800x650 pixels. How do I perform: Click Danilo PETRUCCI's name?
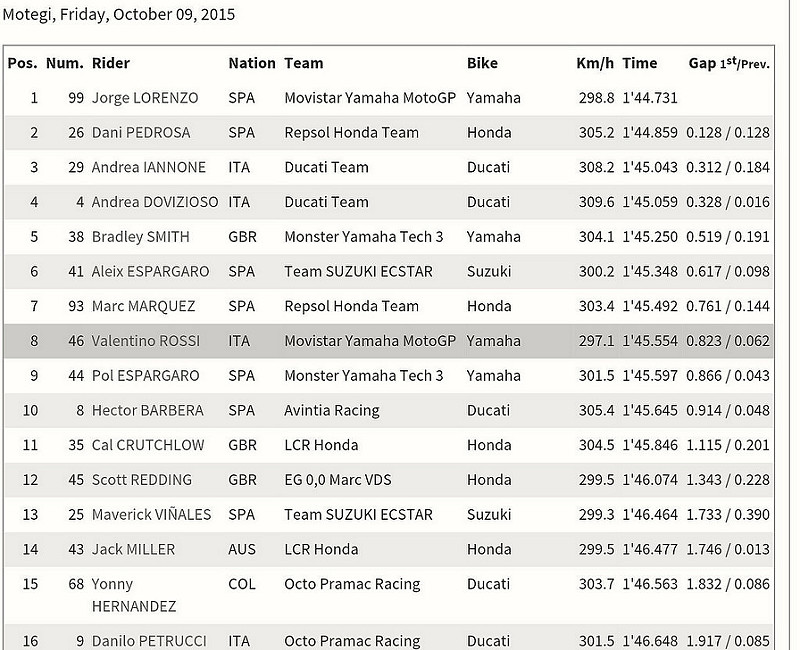pos(149,641)
